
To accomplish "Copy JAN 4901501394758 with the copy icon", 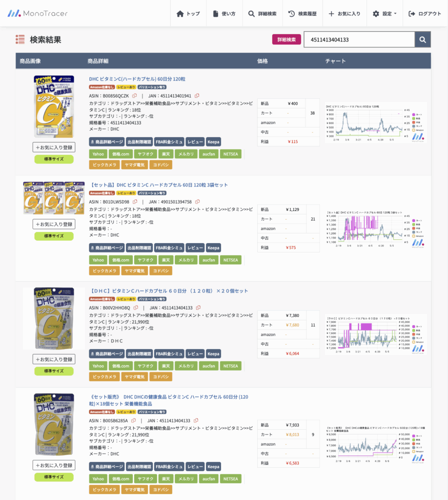I will 198,202.
